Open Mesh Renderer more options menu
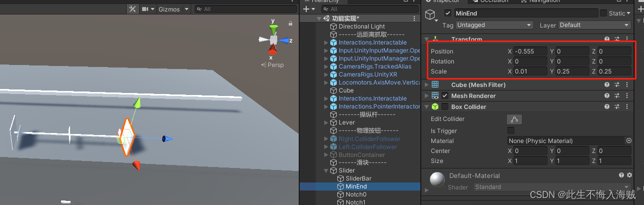Viewport: 644px width, 205px height. 626,96
